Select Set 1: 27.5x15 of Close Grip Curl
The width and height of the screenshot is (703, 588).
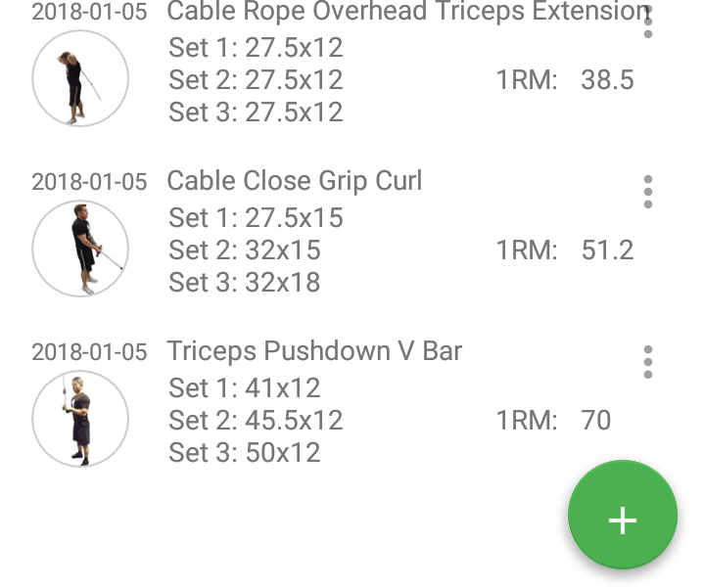256,217
